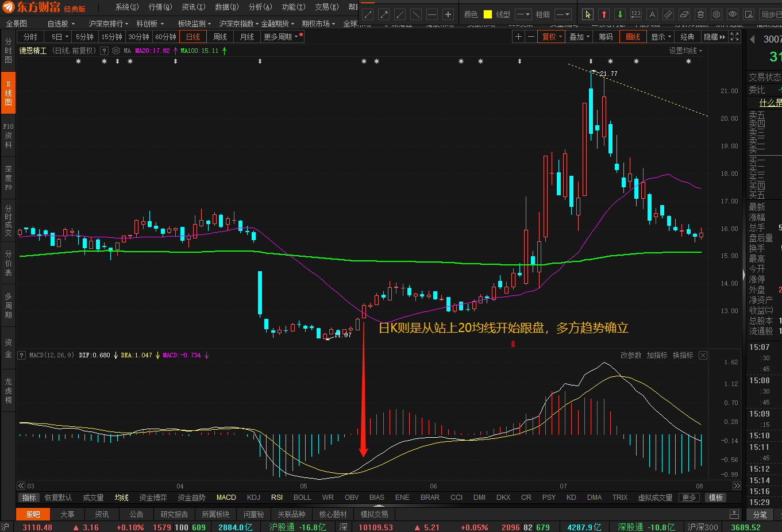Open the 显示 display dropdown
Image resolution: width=782 pixels, height=532 pixels.
tap(661, 37)
